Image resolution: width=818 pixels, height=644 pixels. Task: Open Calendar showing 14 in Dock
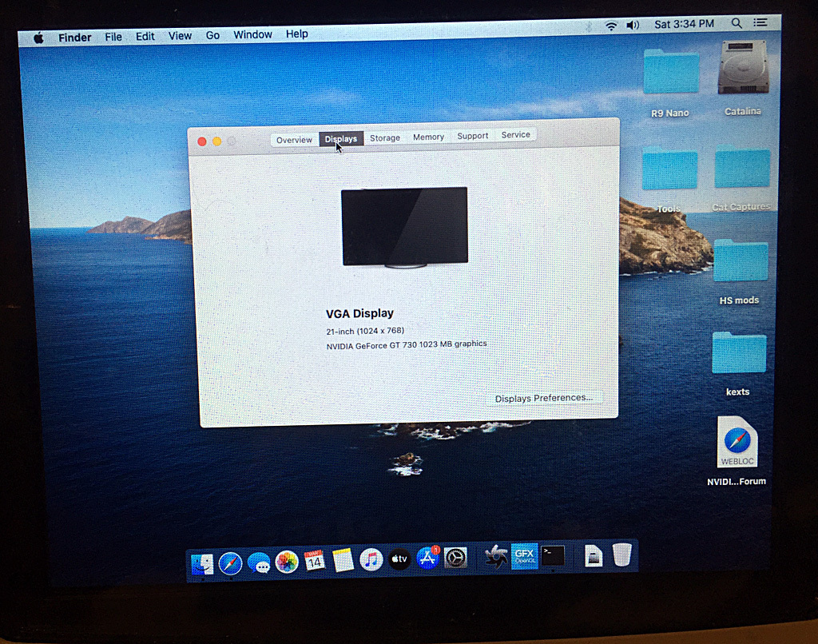pyautogui.click(x=315, y=561)
